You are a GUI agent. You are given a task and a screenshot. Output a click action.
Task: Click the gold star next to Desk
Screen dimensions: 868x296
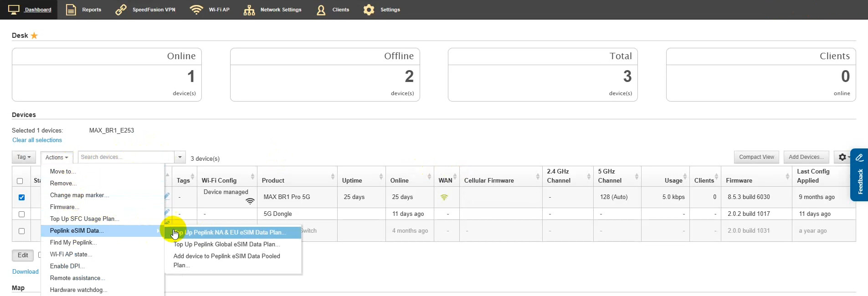tap(34, 36)
